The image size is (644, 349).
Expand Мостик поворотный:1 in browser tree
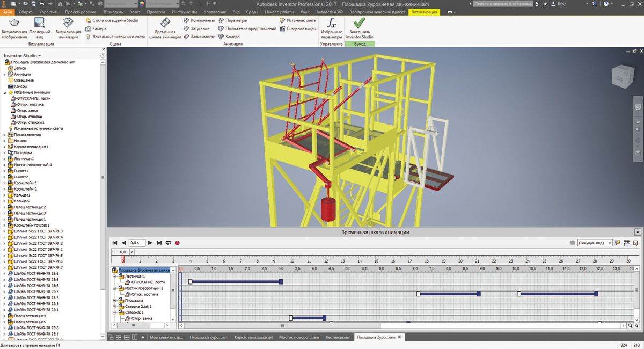5,165
